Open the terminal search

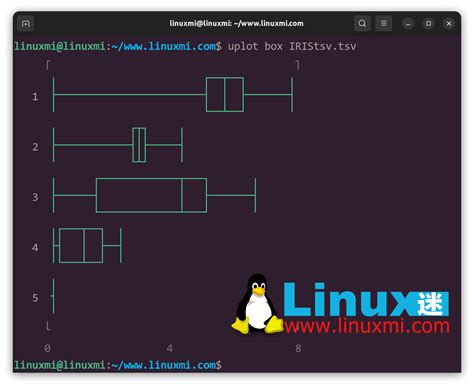362,24
